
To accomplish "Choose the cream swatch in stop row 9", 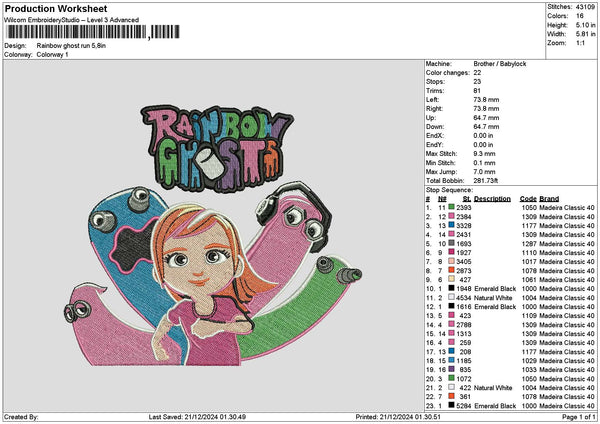I will pyautogui.click(x=452, y=279).
